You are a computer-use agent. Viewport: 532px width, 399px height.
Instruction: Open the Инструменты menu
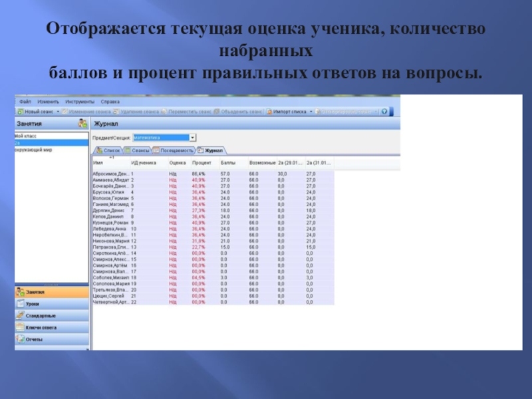coord(80,102)
